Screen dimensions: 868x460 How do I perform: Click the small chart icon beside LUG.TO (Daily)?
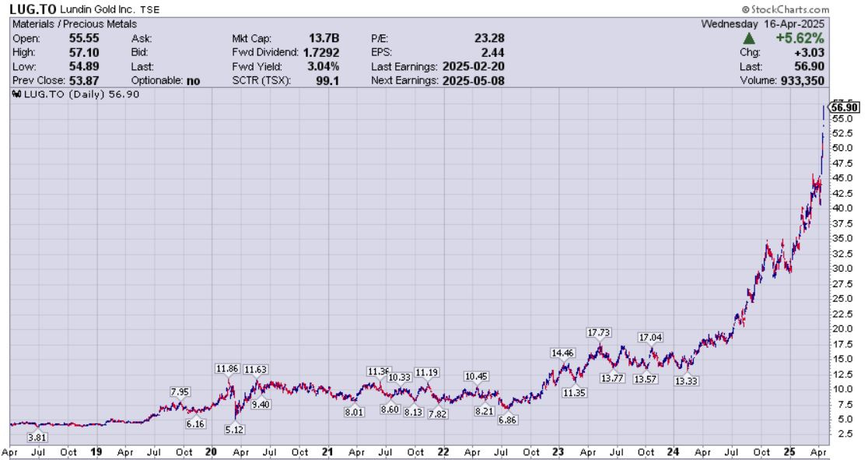click(x=16, y=94)
